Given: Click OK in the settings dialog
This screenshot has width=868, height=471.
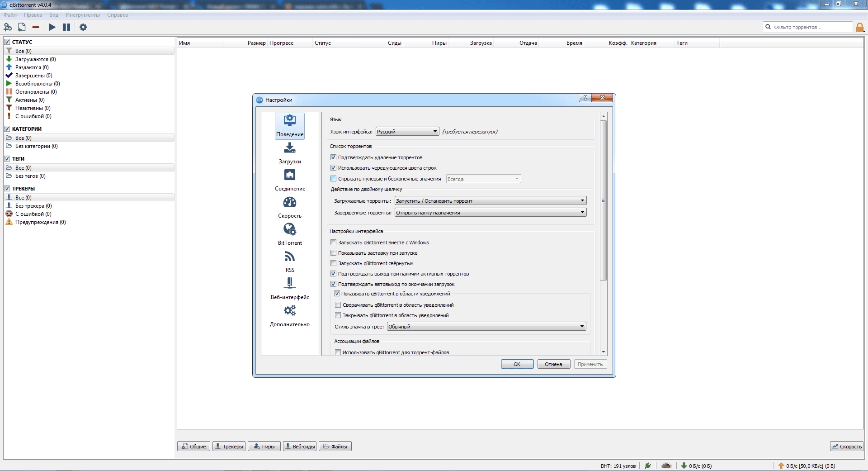Looking at the screenshot, I should click(x=517, y=364).
